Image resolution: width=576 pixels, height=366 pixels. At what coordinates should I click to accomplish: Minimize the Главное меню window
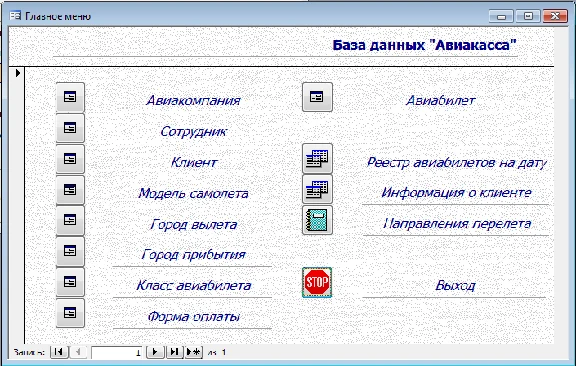pyautogui.click(x=501, y=17)
